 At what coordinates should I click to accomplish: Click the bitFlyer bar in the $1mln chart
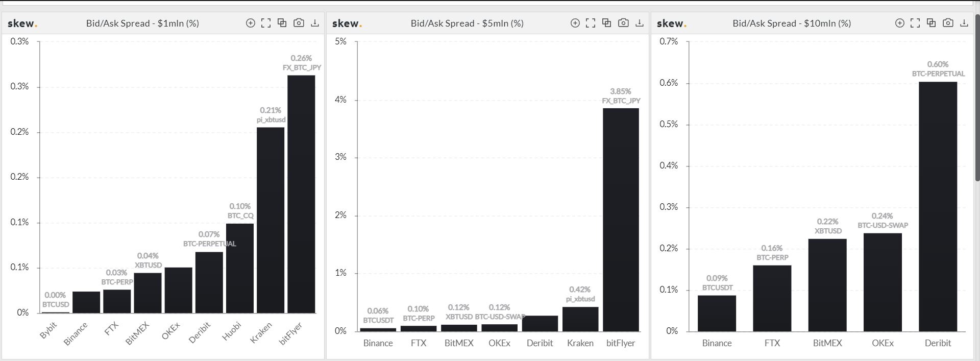[x=301, y=194]
